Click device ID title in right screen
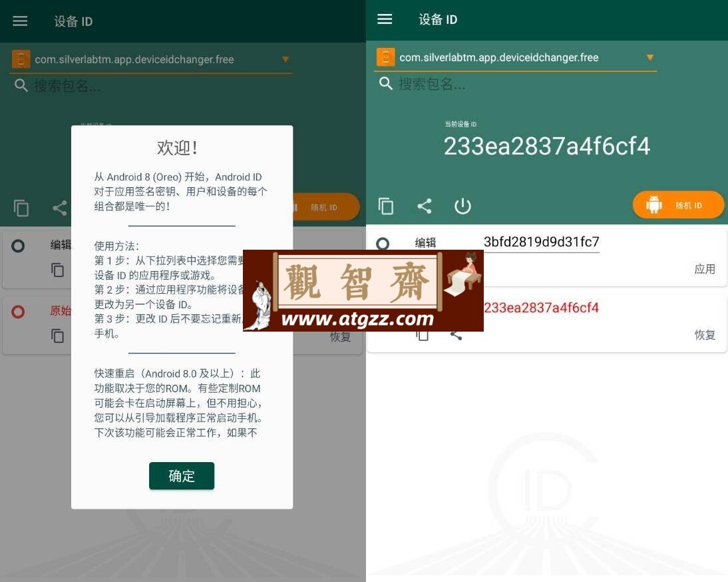This screenshot has width=728, height=582. point(438,19)
